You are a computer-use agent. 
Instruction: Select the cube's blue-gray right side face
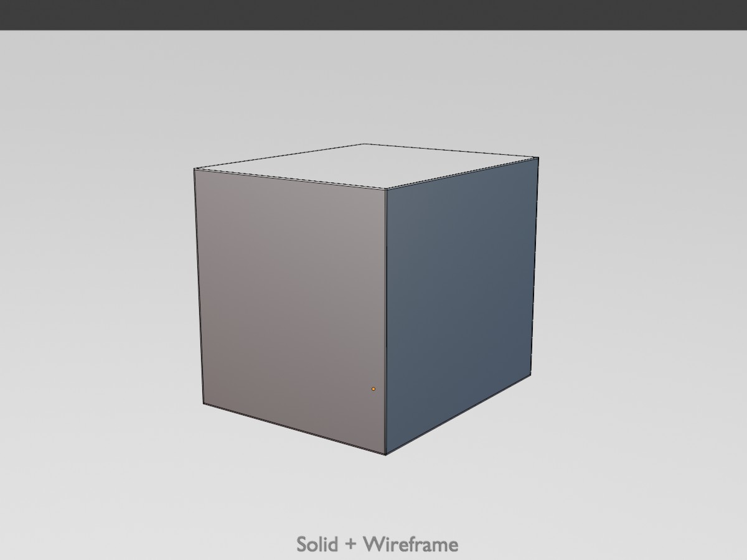pyautogui.click(x=461, y=305)
